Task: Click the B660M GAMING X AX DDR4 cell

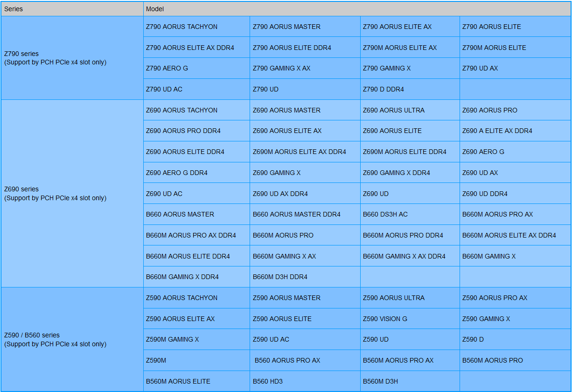Action: [410, 256]
